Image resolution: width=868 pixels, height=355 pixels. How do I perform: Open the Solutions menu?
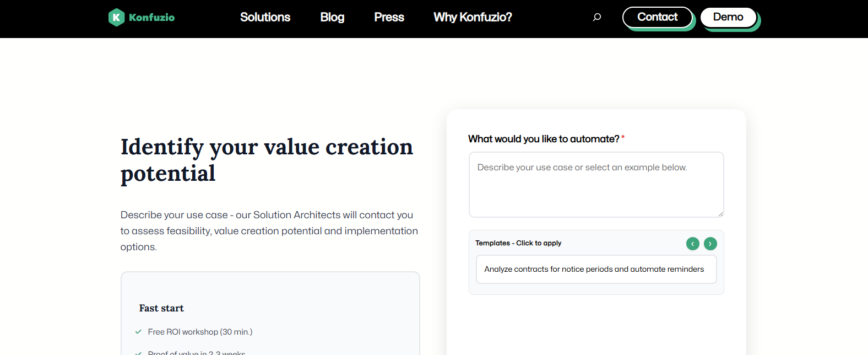[265, 17]
